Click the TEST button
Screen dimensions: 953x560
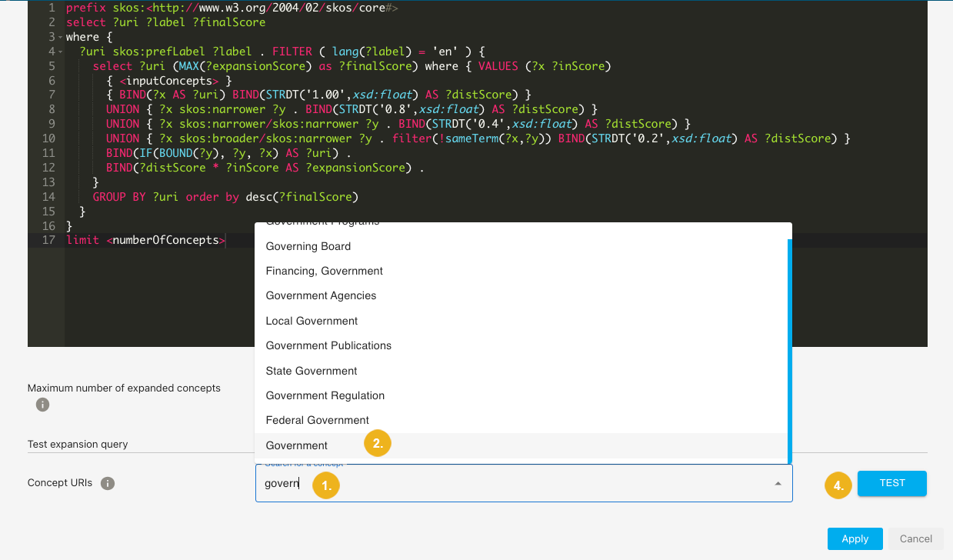pos(891,483)
